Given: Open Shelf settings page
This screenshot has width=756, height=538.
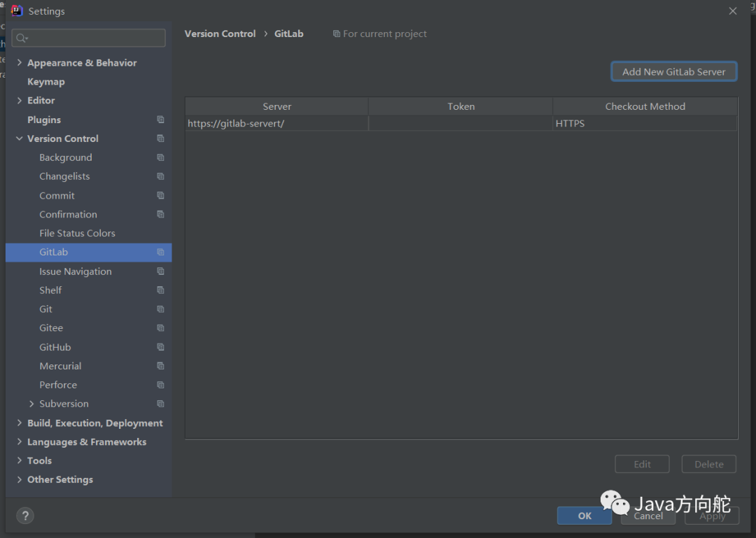Looking at the screenshot, I should coord(50,290).
